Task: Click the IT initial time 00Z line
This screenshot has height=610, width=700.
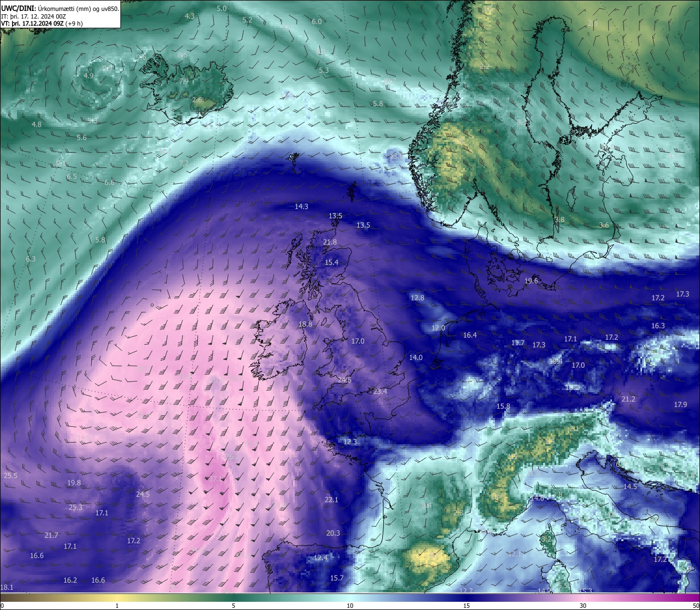Action: [x=34, y=16]
